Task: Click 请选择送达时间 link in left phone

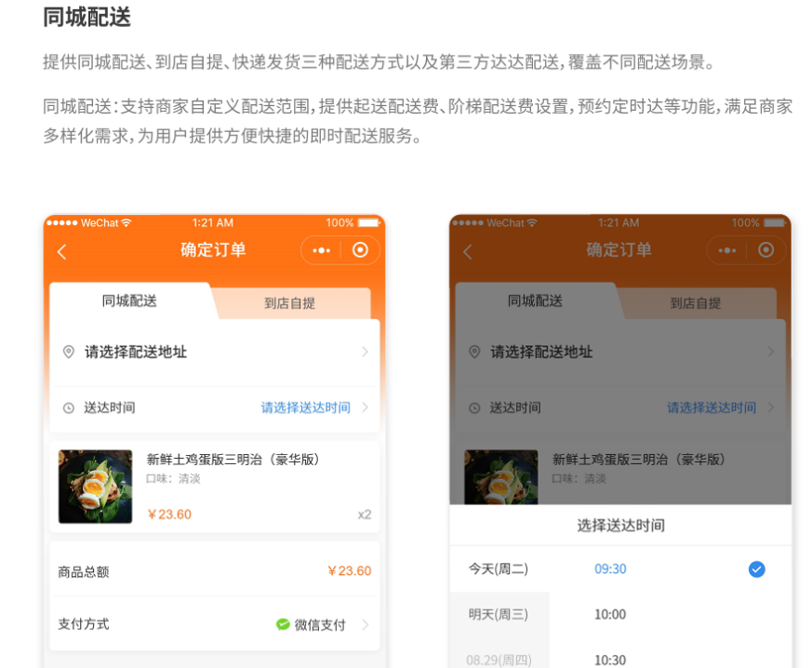Action: [x=305, y=407]
